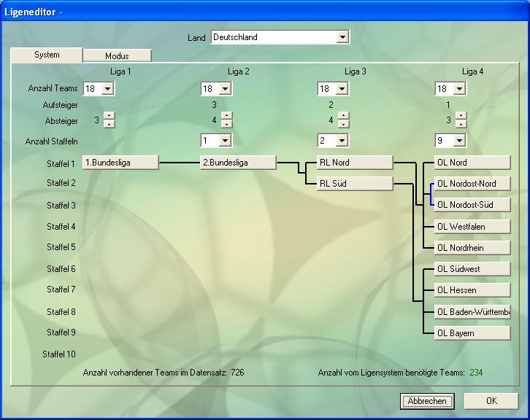Click the Absteiger row label
The height and width of the screenshot is (420, 530).
pyautogui.click(x=61, y=121)
